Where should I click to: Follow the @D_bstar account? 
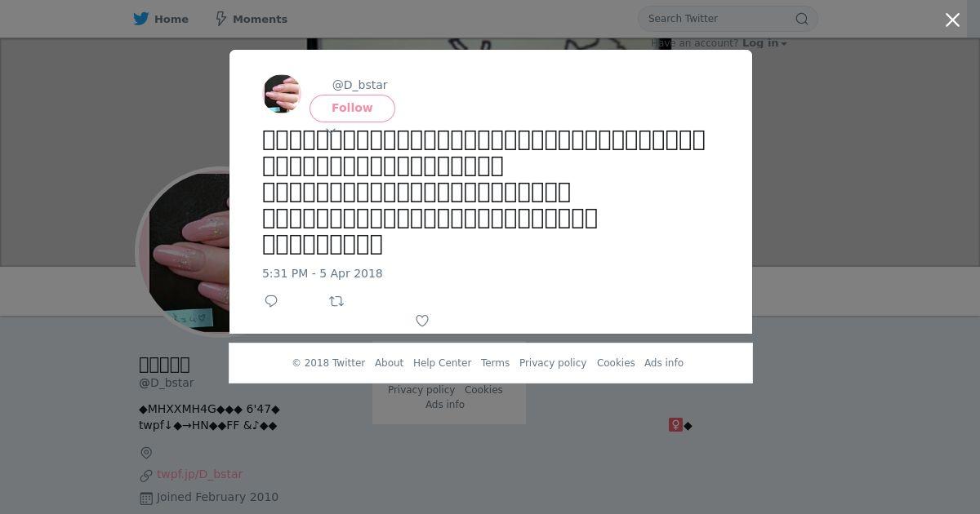point(352,109)
